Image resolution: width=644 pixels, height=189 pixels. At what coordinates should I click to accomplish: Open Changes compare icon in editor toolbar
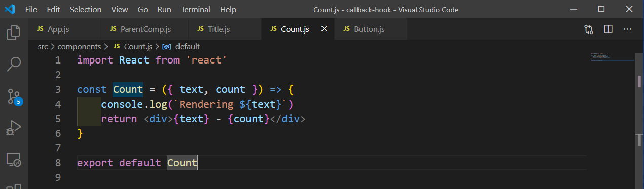click(589, 29)
